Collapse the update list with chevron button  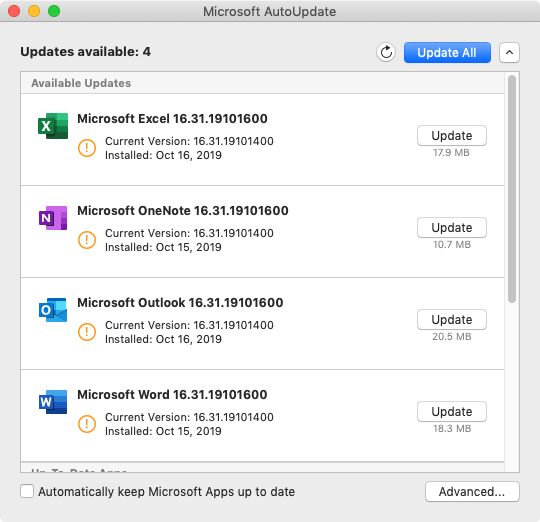coord(509,52)
